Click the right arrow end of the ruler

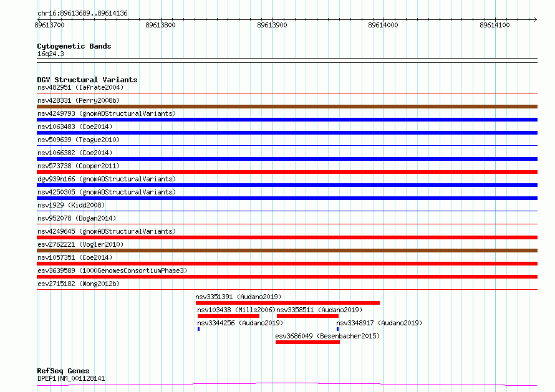(536, 19)
